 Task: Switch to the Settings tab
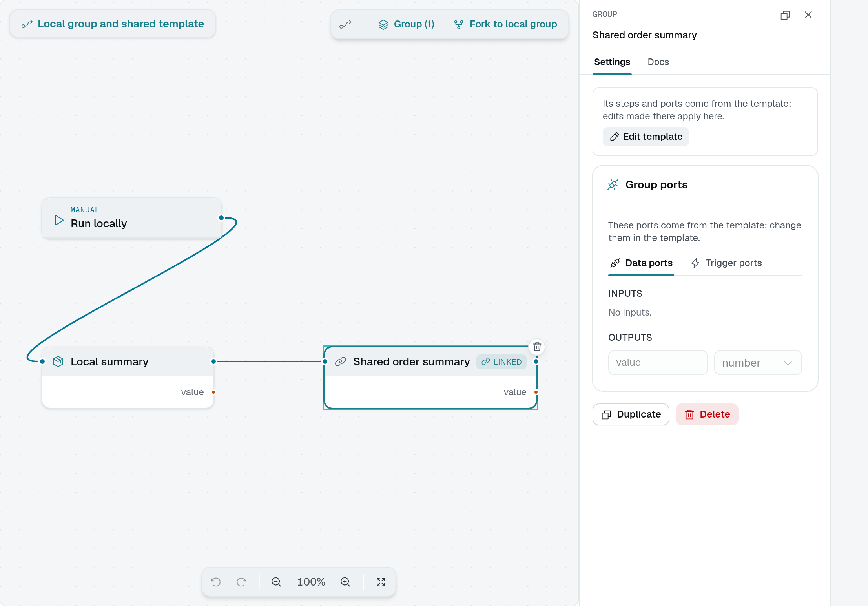612,62
